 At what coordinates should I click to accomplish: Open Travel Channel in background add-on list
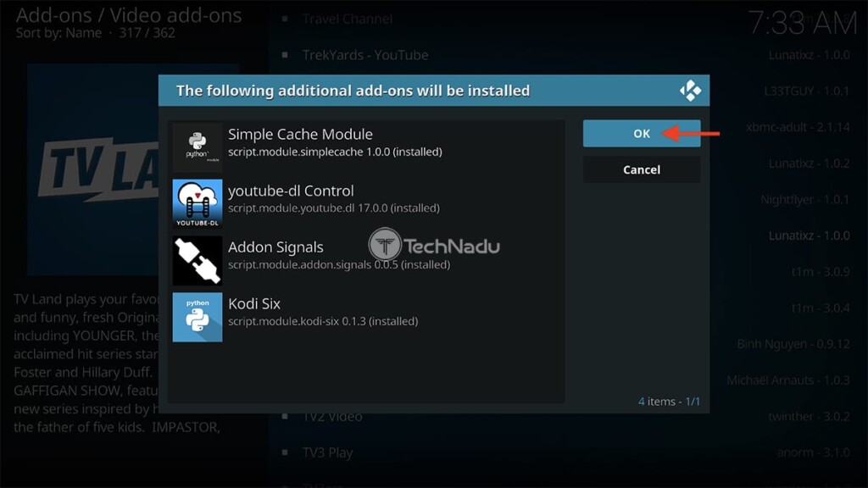coord(347,19)
